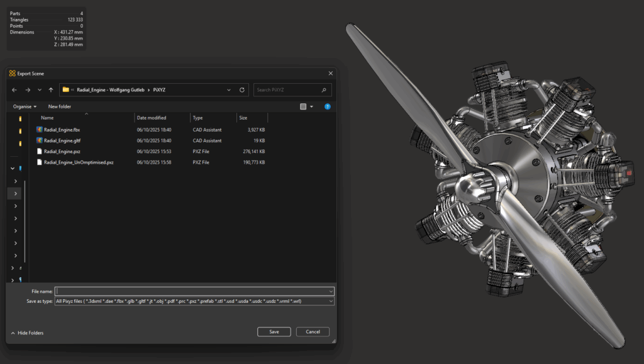Select Radial_Engine_UnOmptimised.pxz file
644x364 pixels.
tap(79, 162)
